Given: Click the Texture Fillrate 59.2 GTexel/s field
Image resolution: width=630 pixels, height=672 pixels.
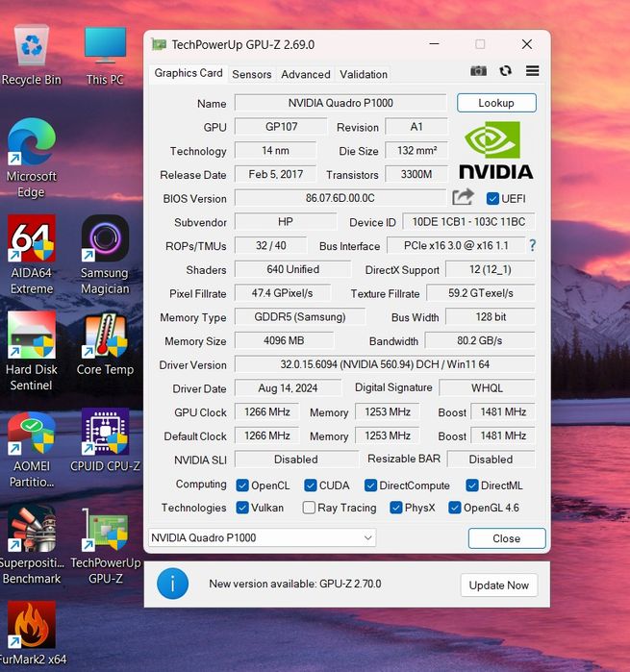Looking at the screenshot, I should pyautogui.click(x=481, y=293).
